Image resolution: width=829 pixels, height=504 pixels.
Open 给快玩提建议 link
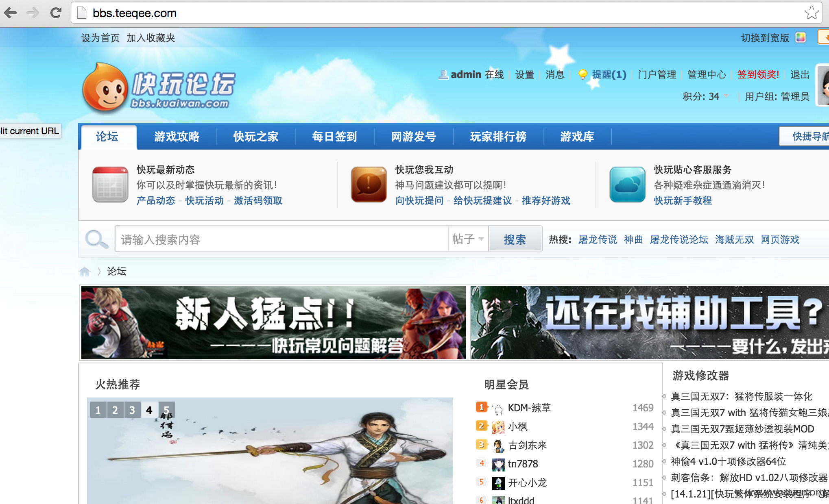[483, 200]
